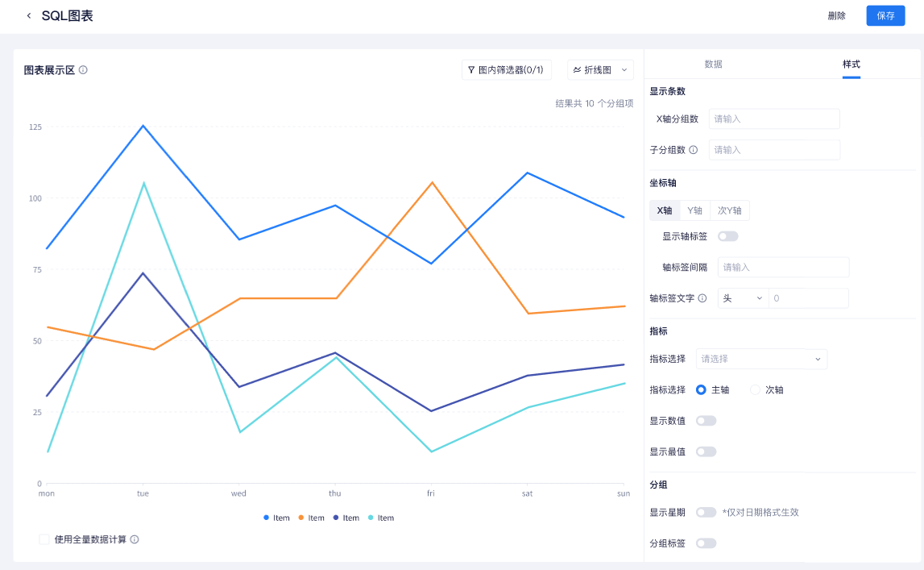
Task: Click the 保存 save button
Action: (885, 15)
